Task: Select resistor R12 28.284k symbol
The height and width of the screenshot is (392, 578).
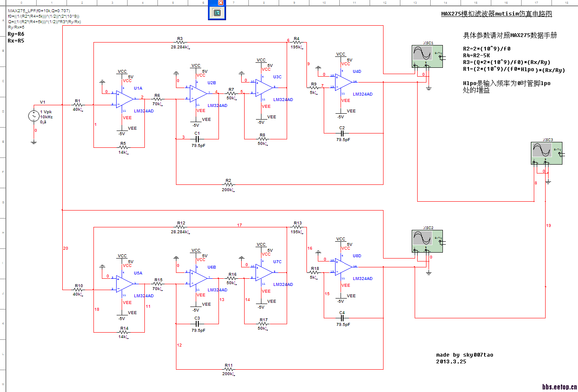Action: (x=181, y=227)
